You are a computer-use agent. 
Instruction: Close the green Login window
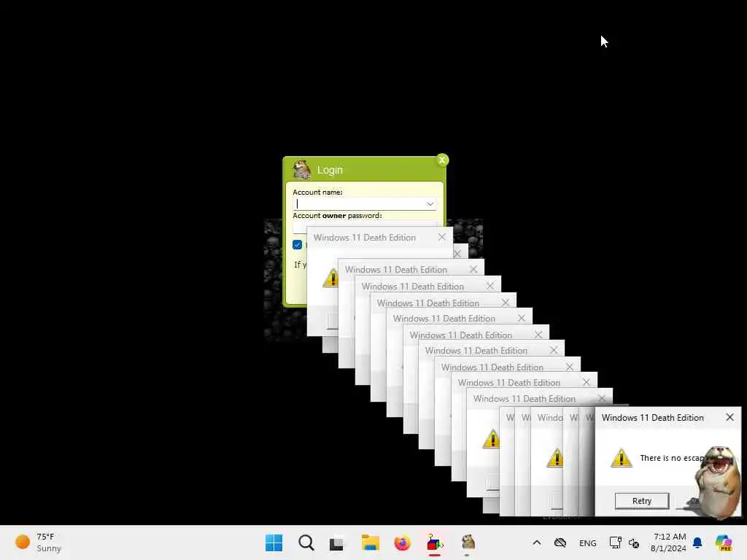[x=442, y=160]
